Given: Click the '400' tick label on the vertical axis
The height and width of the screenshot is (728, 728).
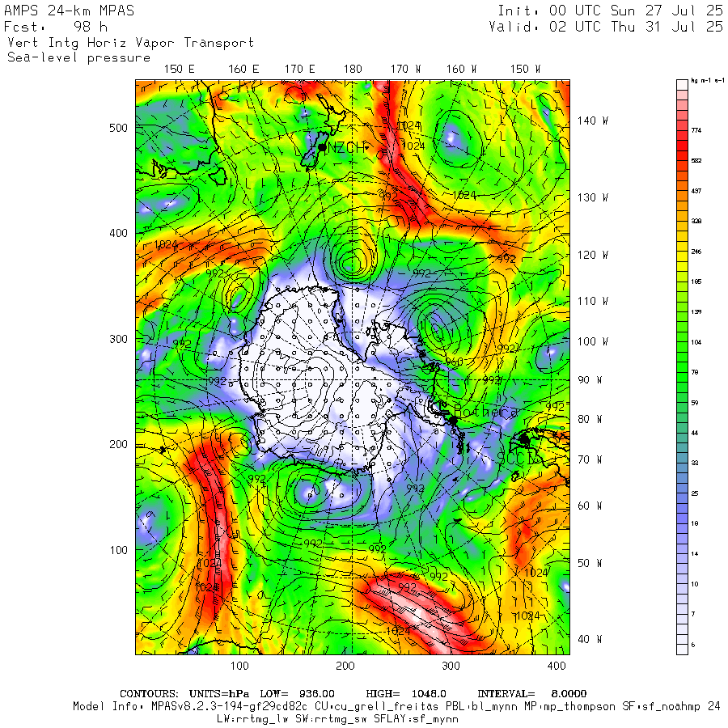Looking at the screenshot, I should [118, 233].
